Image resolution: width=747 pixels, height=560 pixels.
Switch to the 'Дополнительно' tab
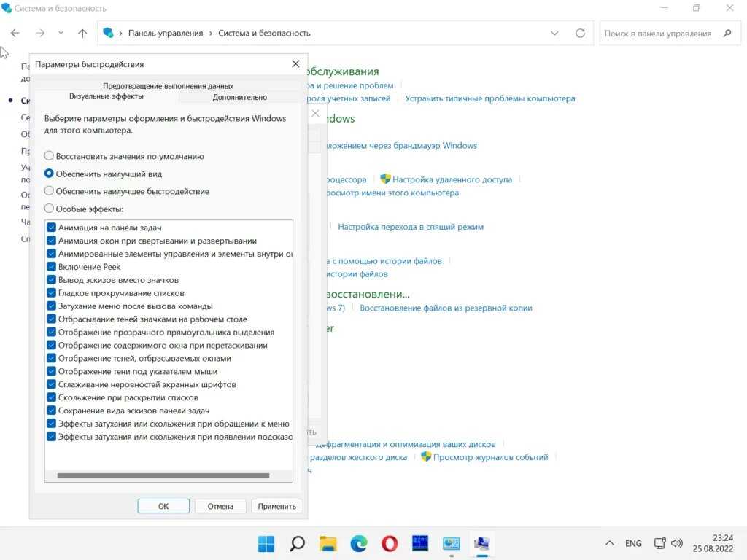[x=240, y=97]
